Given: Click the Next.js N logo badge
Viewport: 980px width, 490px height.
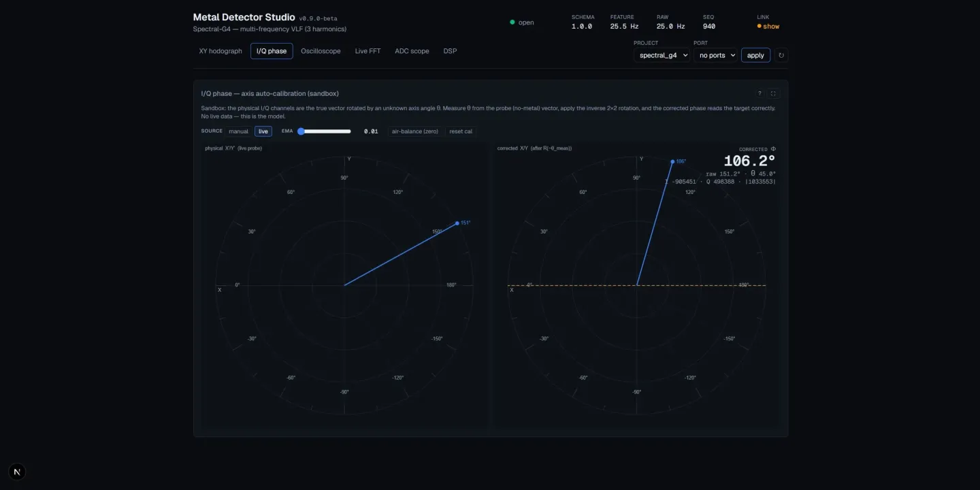Looking at the screenshot, I should point(17,472).
